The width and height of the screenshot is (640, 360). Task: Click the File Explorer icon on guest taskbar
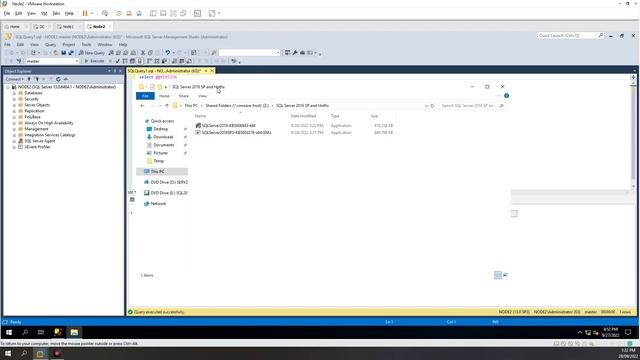tap(74, 332)
